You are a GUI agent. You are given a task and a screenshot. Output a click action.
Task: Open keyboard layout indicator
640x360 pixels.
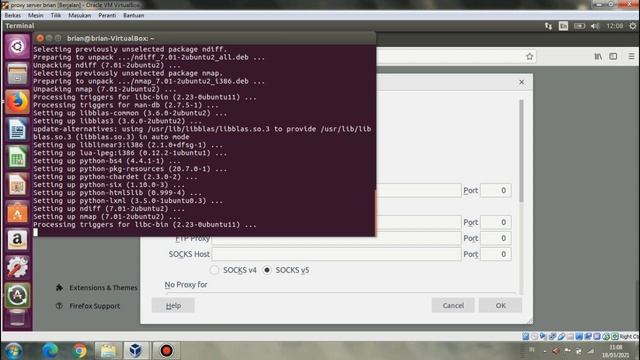point(563,26)
